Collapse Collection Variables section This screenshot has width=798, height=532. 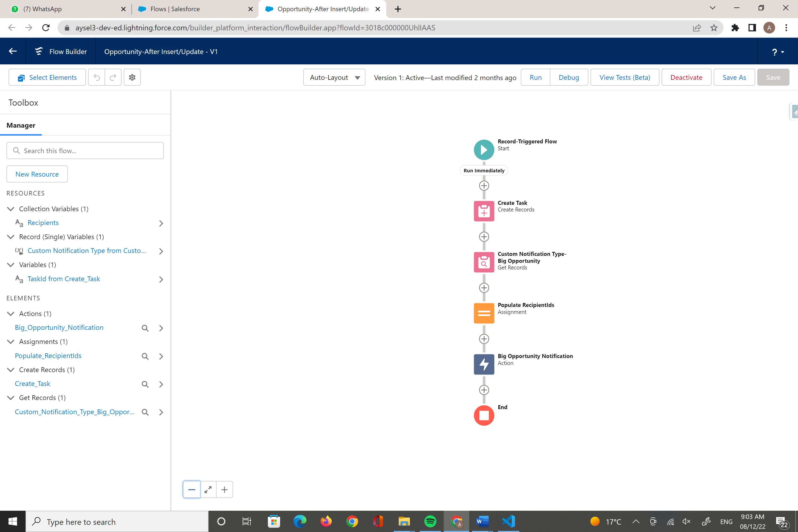click(11, 209)
